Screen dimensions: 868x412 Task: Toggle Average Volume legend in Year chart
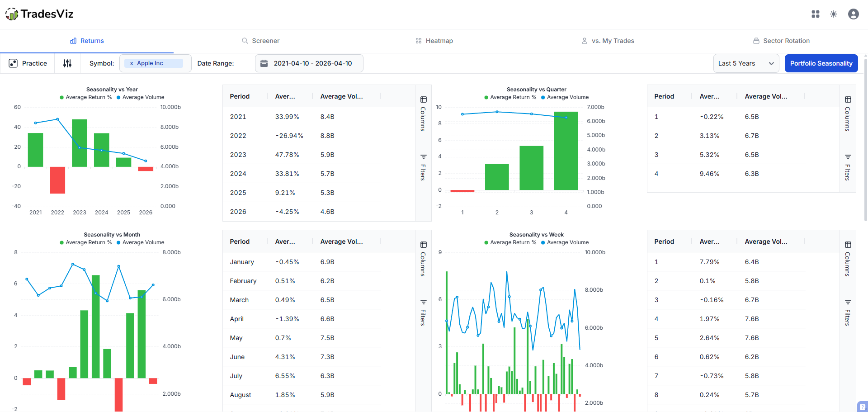141,97
